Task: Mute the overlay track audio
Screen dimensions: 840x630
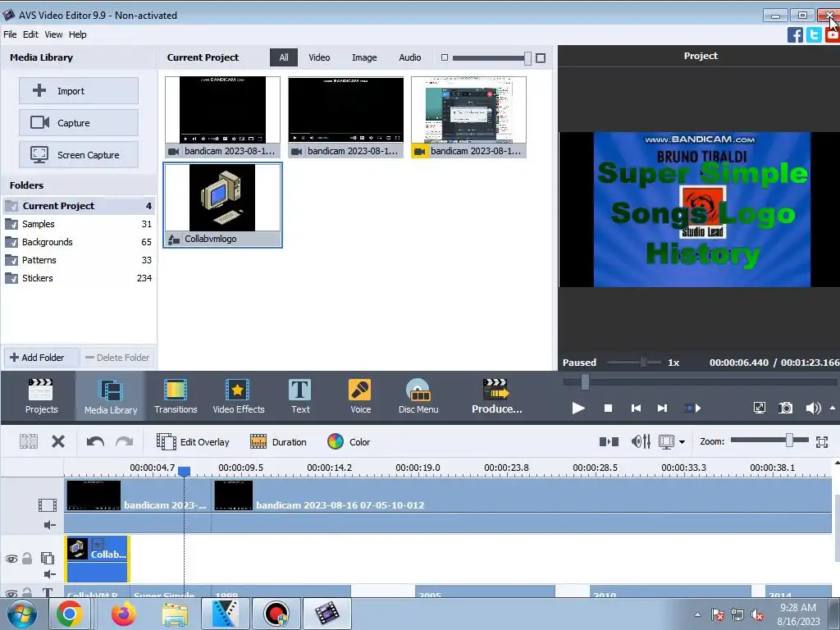Action: point(49,574)
